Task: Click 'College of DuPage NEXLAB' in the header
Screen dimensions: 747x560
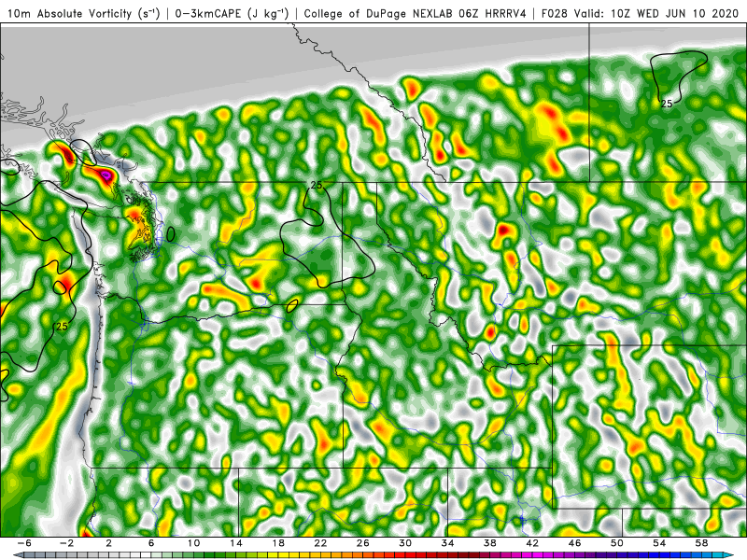Action: click(379, 14)
